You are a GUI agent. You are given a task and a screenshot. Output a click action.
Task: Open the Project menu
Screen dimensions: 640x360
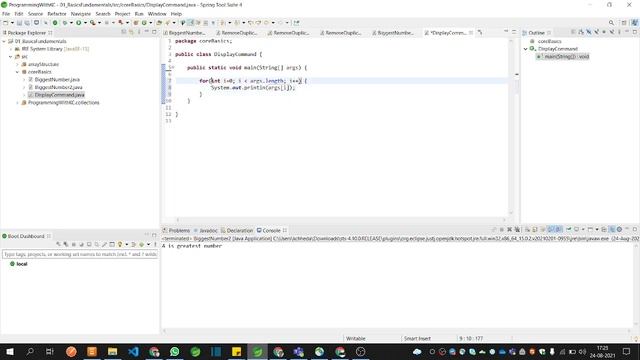click(122, 14)
